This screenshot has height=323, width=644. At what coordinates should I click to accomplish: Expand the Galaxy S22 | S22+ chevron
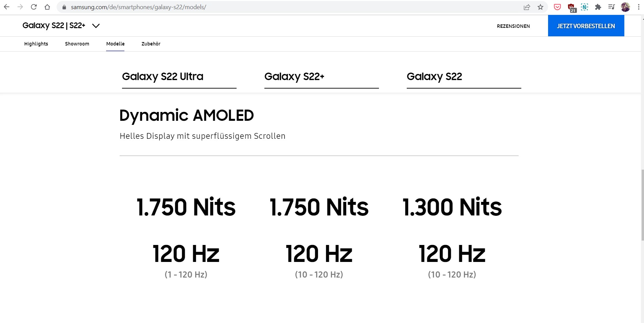tap(96, 26)
